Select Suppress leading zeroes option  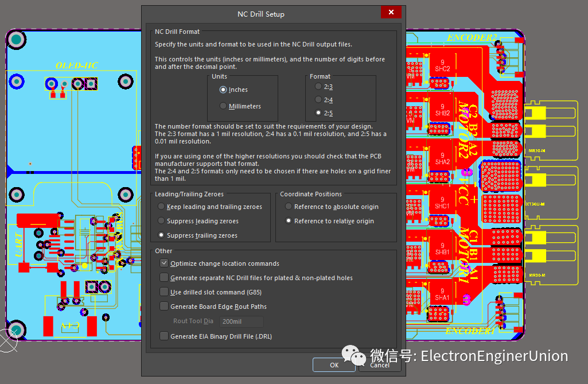[x=162, y=221]
